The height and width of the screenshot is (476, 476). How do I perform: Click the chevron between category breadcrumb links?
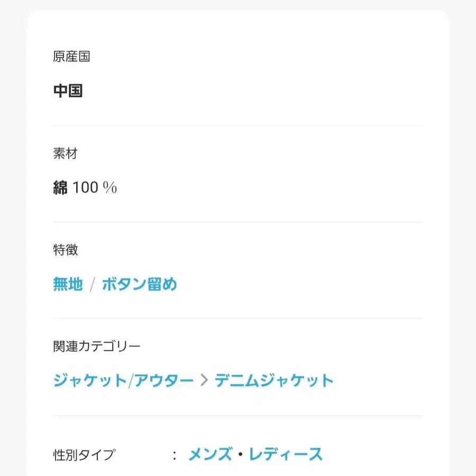coord(203,380)
